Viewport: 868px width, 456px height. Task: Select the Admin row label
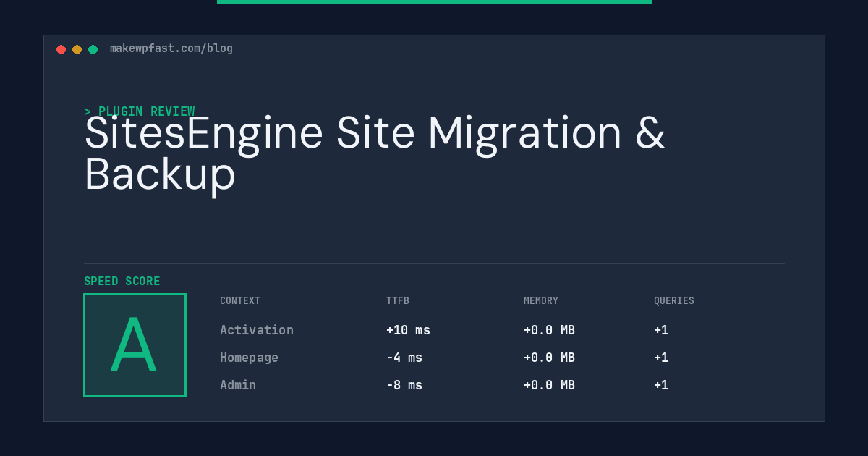(x=238, y=385)
